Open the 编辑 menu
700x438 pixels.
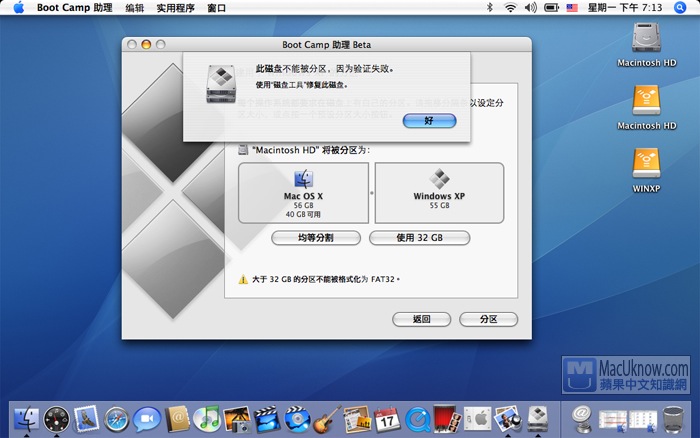135,8
